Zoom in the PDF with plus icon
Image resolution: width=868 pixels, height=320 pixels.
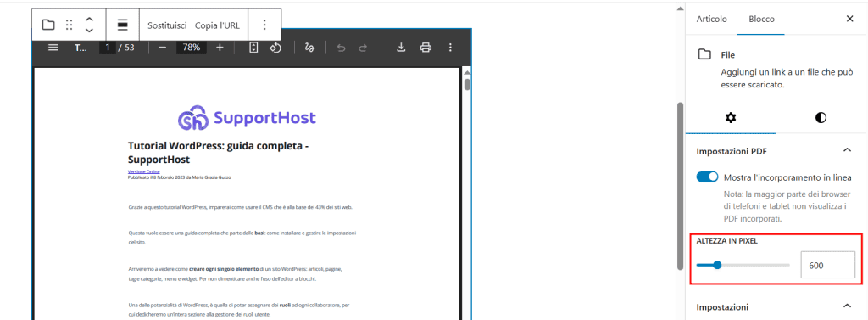220,48
